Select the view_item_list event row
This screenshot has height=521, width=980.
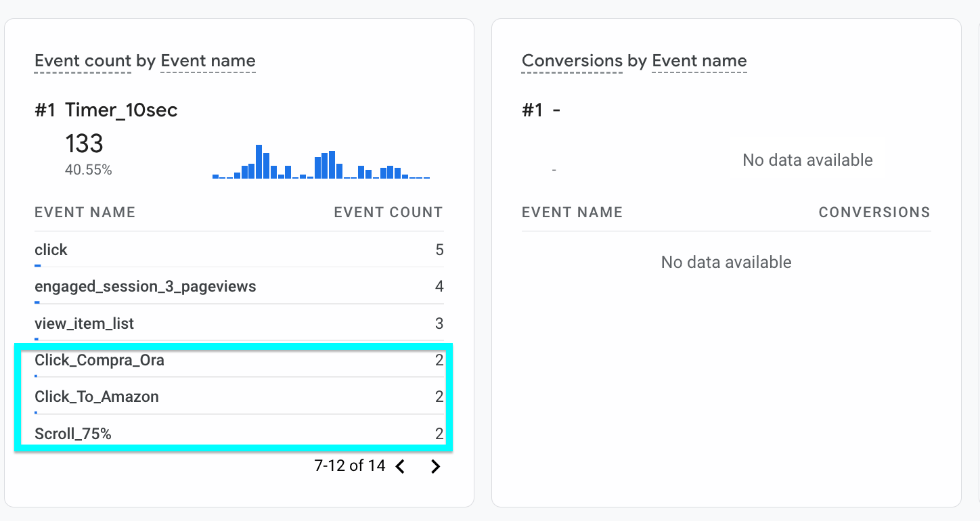[x=239, y=323]
